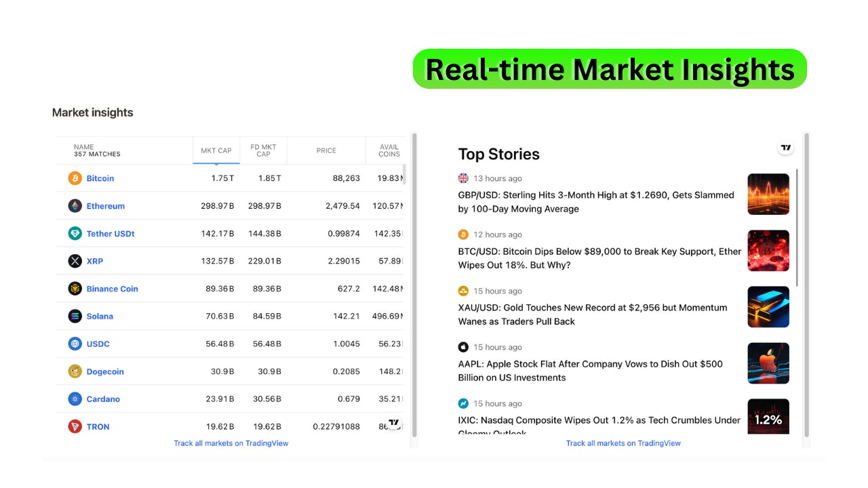The height and width of the screenshot is (488, 868).
Task: Click the Apple logo icon on AAPL story
Action: click(x=463, y=347)
